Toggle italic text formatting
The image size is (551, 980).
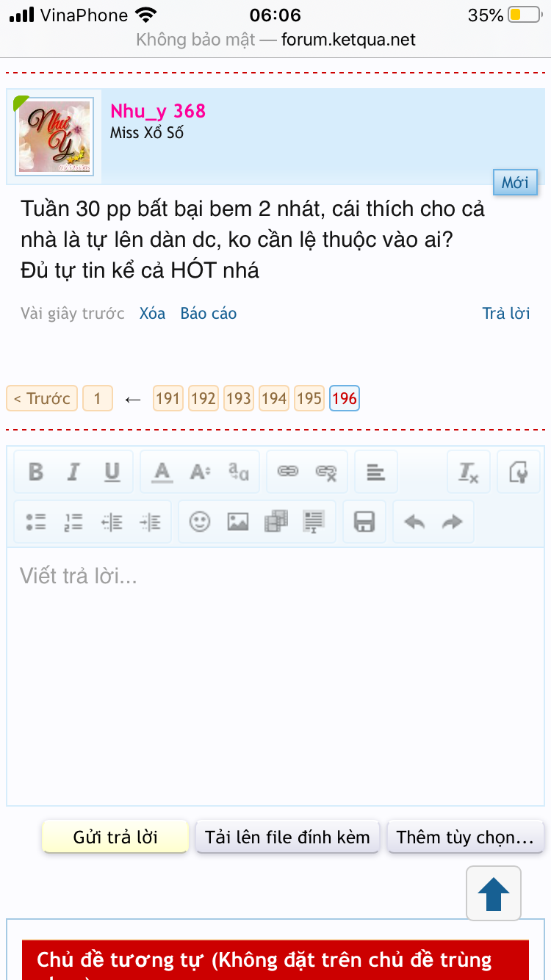73,472
